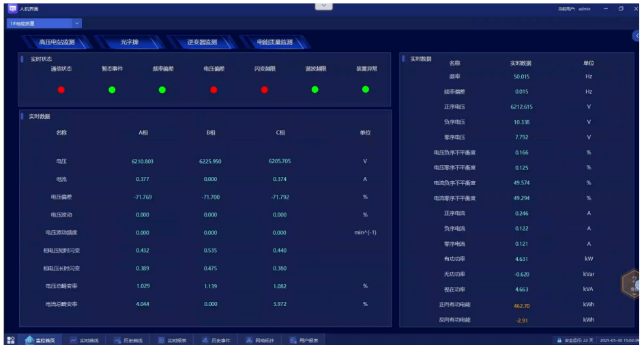Click the 通信状态 red status indicator
Image resolution: width=644 pixels, height=349 pixels.
tap(61, 89)
